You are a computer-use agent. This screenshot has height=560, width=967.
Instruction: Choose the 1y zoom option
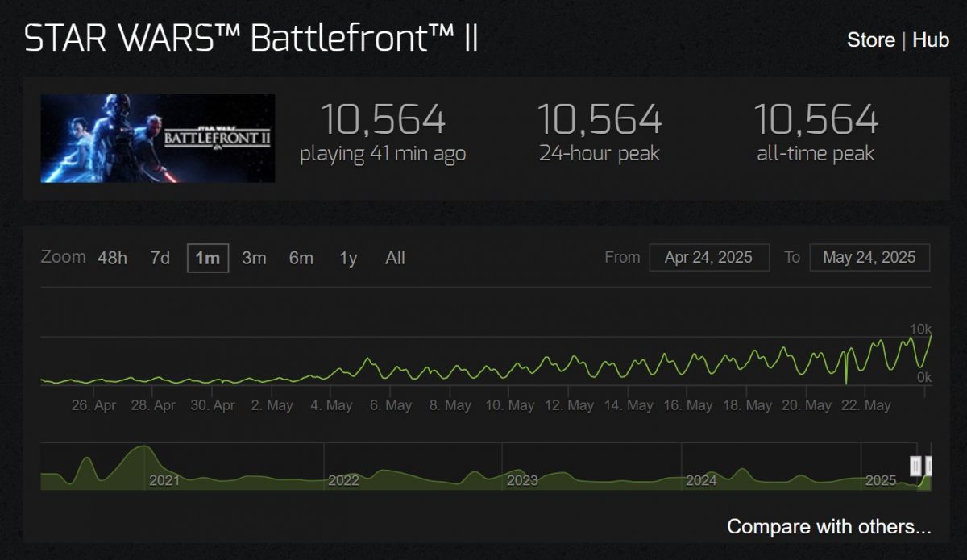[x=348, y=259]
